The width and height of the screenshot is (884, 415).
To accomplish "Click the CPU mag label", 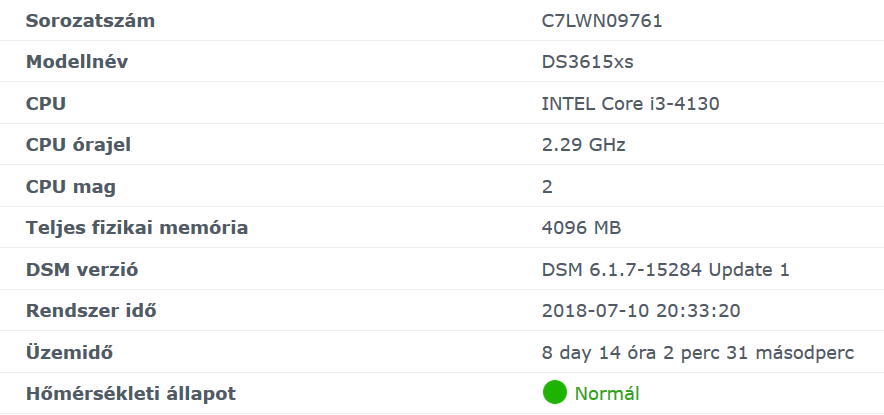I will click(70, 186).
